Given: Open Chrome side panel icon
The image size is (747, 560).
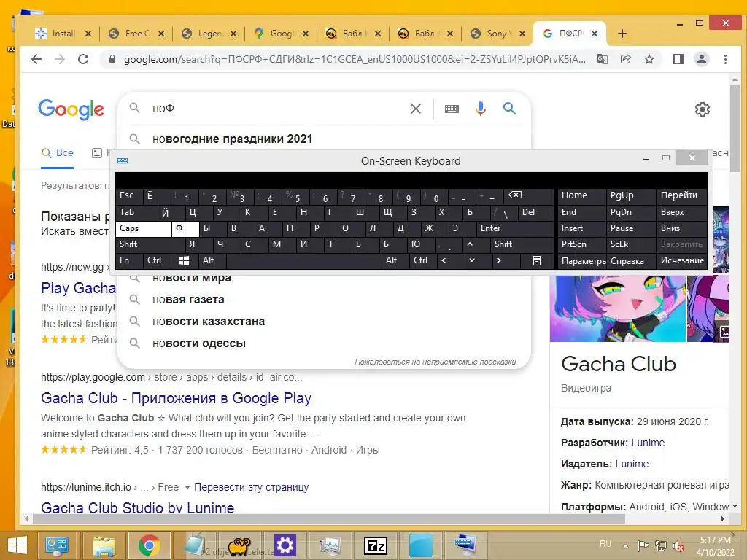Looking at the screenshot, I should point(678,59).
